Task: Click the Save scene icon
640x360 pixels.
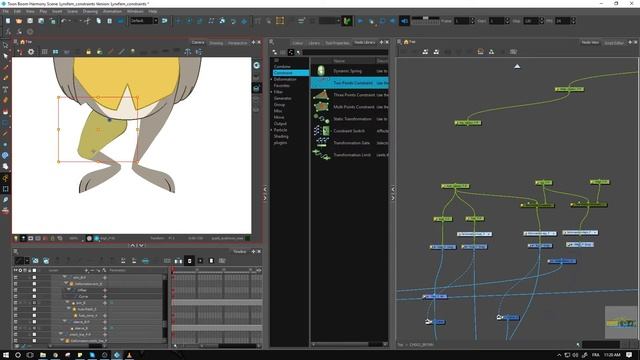Action: coord(30,21)
